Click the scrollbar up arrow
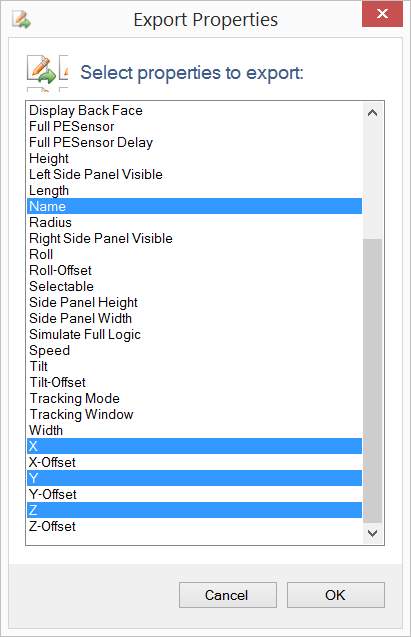The height and width of the screenshot is (637, 411). (x=372, y=113)
